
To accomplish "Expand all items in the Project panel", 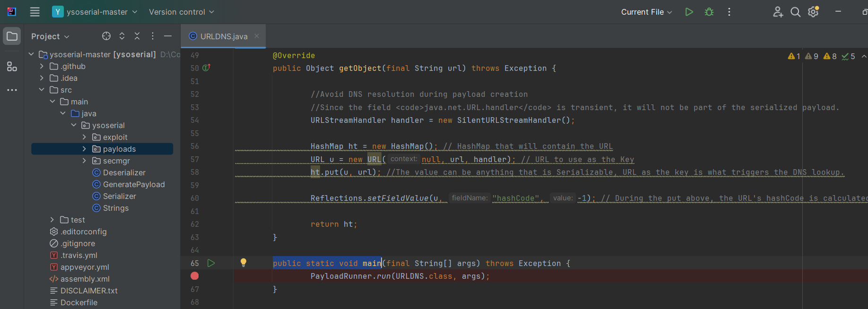I will click(122, 36).
